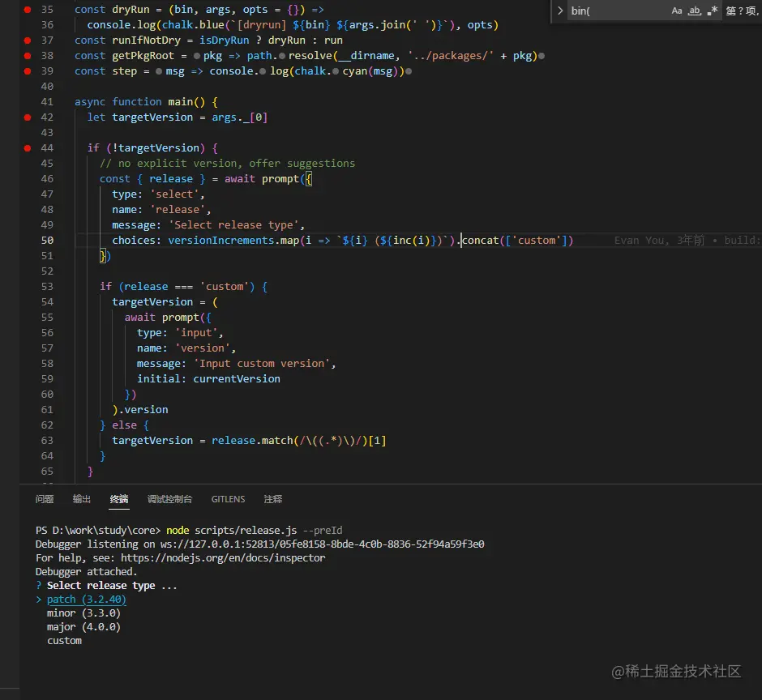762x700 pixels.
Task: Click 'runIfNotDry' identifier on line 37
Action: pos(146,41)
